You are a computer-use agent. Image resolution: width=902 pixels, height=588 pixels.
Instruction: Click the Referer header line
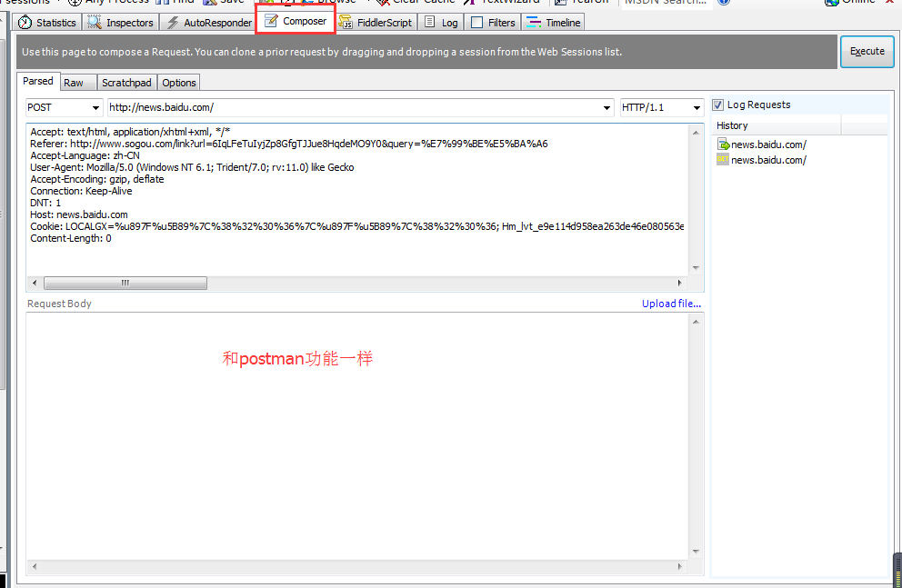289,144
